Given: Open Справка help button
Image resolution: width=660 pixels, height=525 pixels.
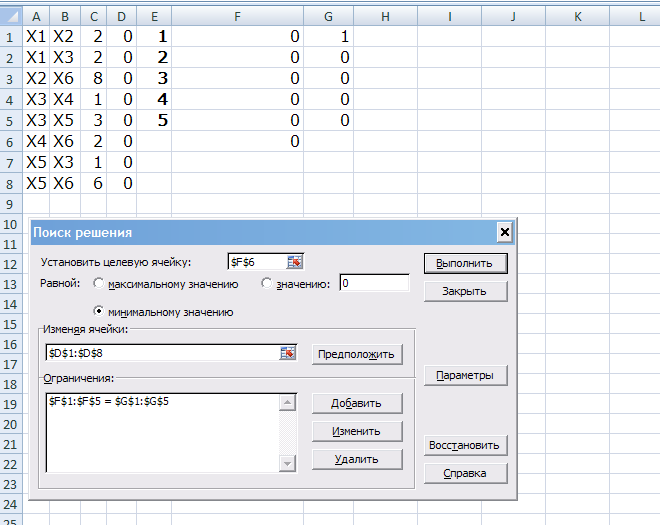Looking at the screenshot, I should [466, 473].
